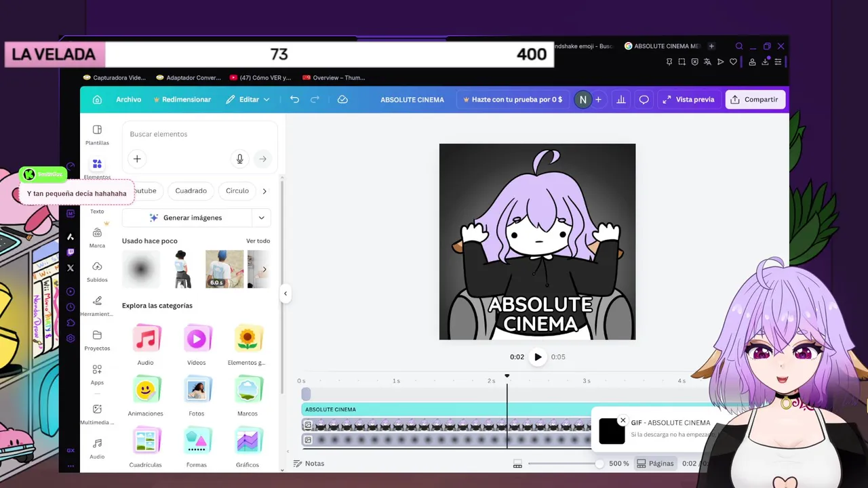Open Audio in the left sidebar
This screenshot has height=488, width=868.
tap(97, 449)
